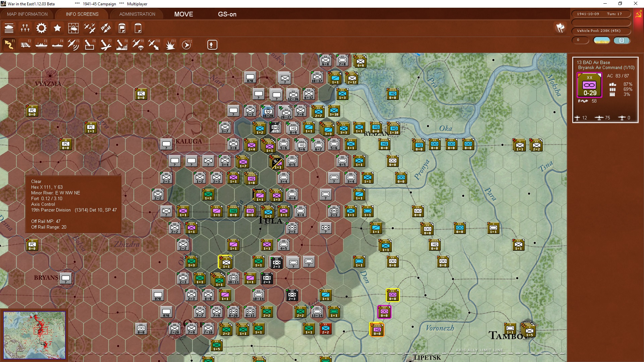Open the blank clipboard report icon

(x=138, y=28)
